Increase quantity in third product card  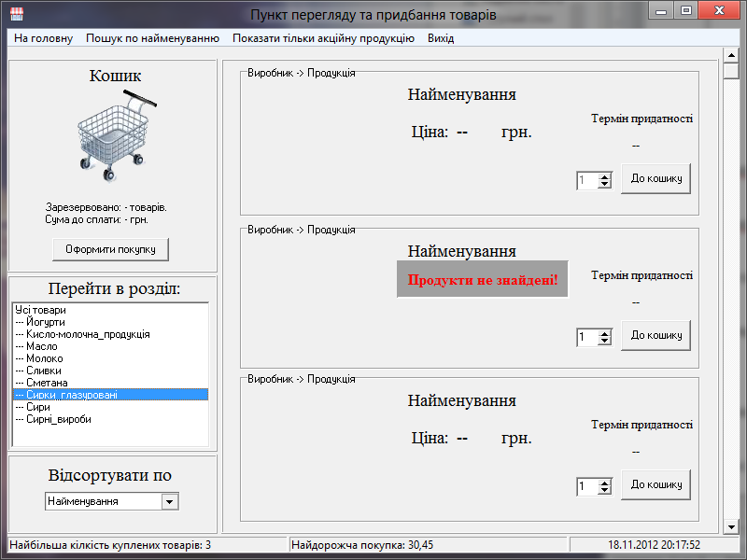pyautogui.click(x=604, y=483)
